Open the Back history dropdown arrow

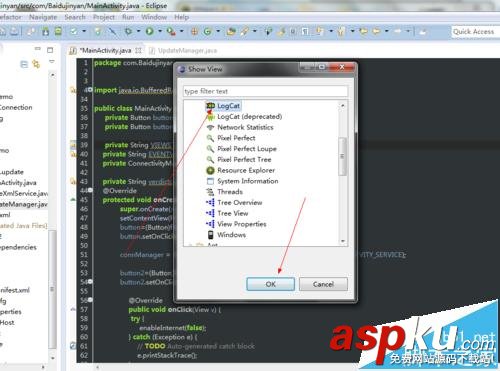coord(387,31)
